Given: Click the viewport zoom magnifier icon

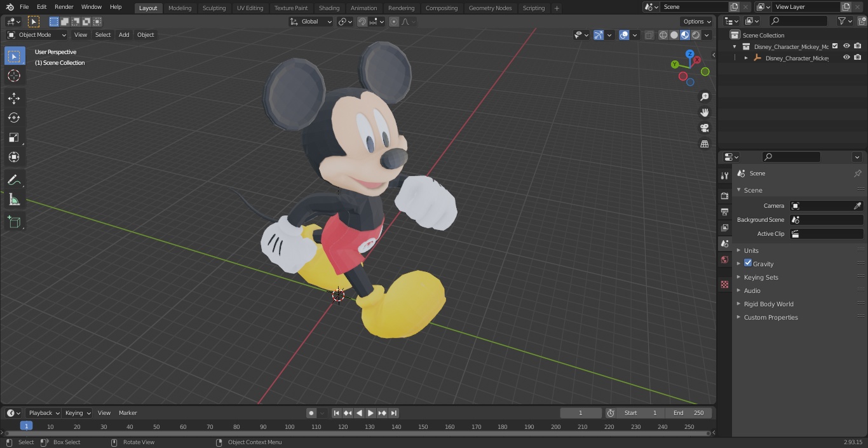Looking at the screenshot, I should (704, 97).
